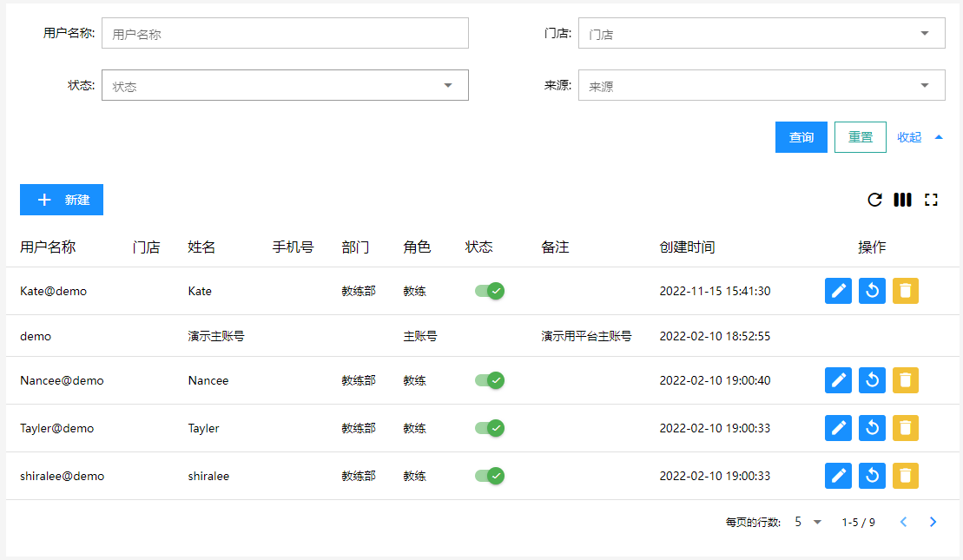This screenshot has height=560, width=963.
Task: Toggle status switch for Nancee@demo
Action: point(490,379)
